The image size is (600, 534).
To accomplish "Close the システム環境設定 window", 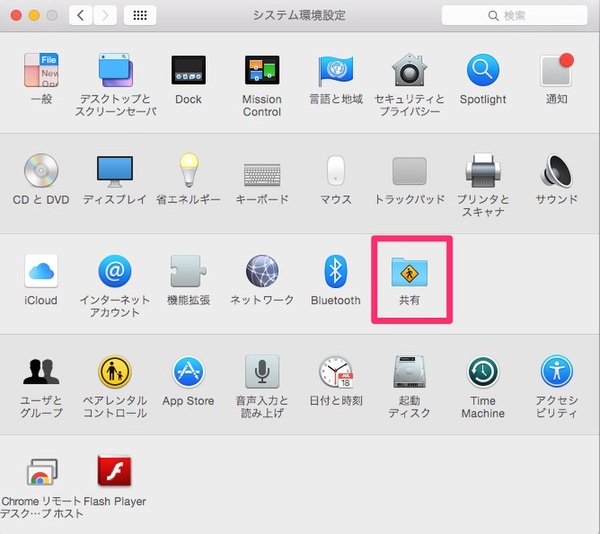I will tap(16, 16).
